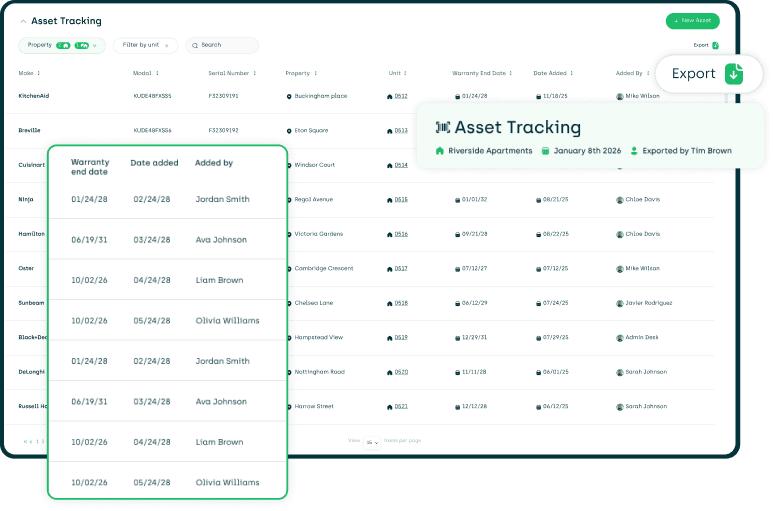This screenshot has height=511, width=773.
Task: Click the large Export callout button
Action: 708,74
